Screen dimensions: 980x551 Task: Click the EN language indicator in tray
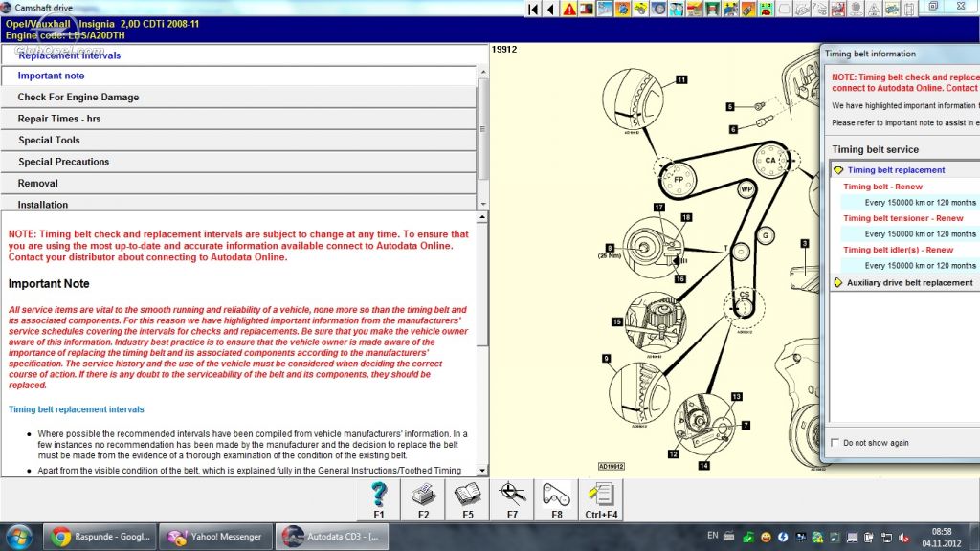point(712,536)
